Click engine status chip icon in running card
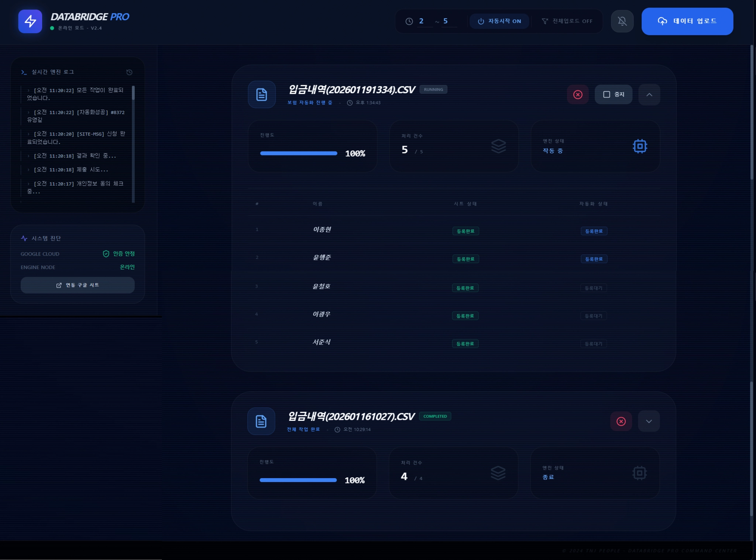The height and width of the screenshot is (560, 756). coord(640,146)
